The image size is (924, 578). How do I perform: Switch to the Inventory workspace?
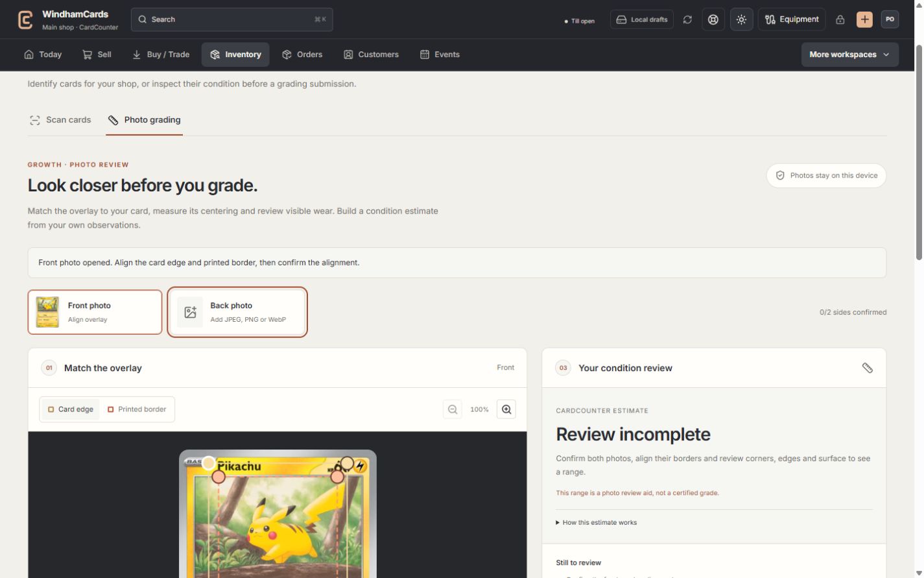point(235,54)
